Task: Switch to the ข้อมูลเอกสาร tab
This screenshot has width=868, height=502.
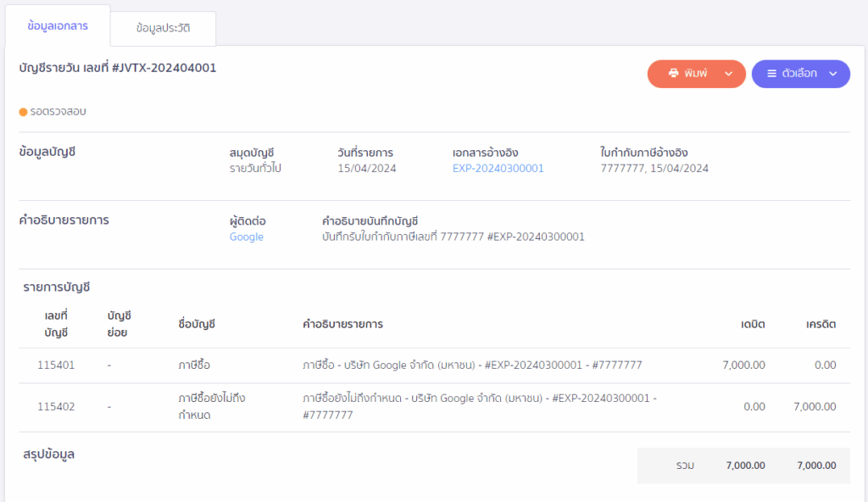Action: 58,25
